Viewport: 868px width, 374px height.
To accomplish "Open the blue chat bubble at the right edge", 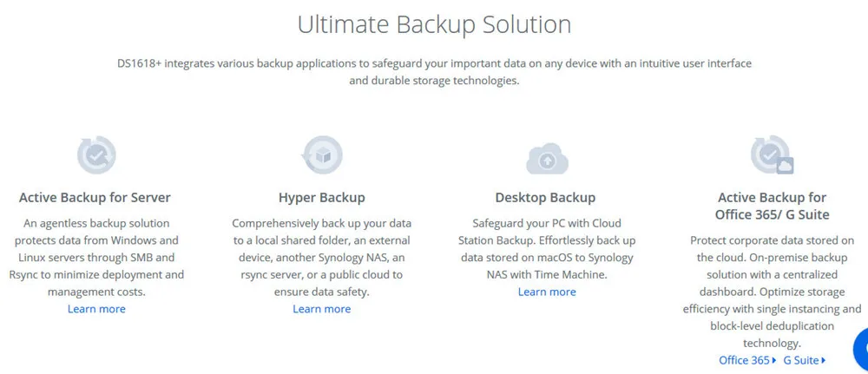I will click(861, 350).
